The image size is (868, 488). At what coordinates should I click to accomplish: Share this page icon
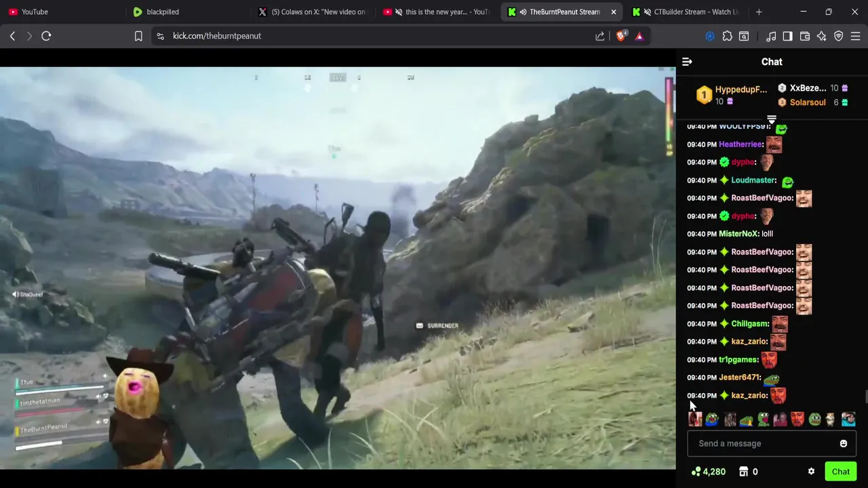click(600, 36)
